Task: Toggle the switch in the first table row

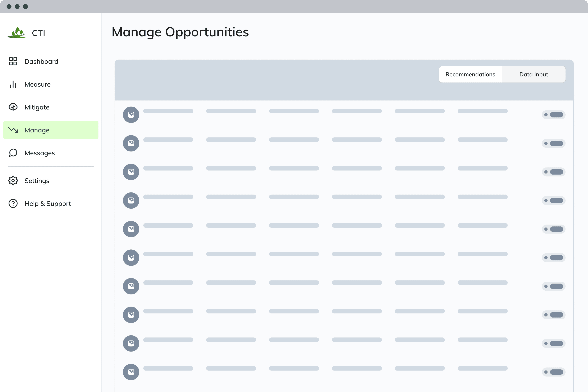Action: (x=554, y=115)
